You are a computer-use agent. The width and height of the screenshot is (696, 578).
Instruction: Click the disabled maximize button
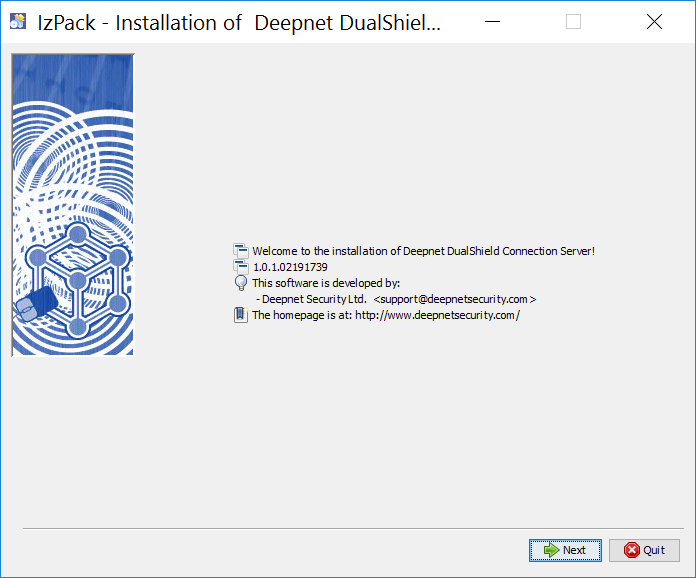pos(573,22)
